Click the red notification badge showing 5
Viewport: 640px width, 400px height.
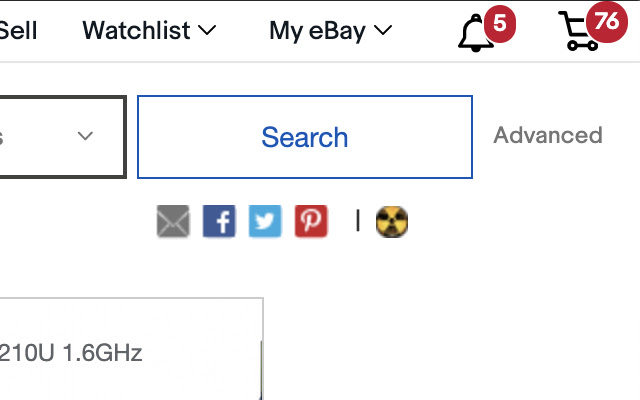[x=499, y=20]
